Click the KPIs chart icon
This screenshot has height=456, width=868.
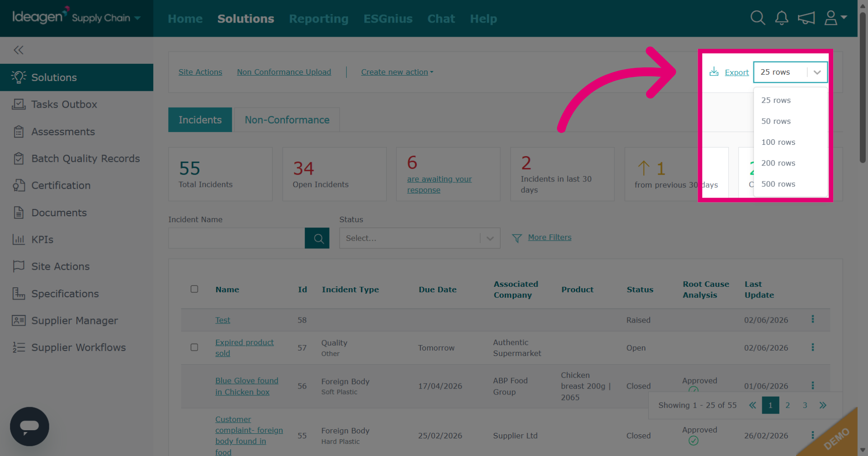click(x=19, y=240)
